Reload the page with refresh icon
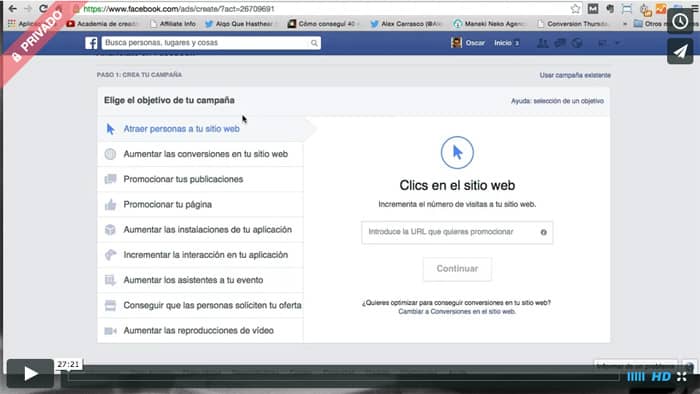This screenshot has height=394, width=700. (43, 8)
